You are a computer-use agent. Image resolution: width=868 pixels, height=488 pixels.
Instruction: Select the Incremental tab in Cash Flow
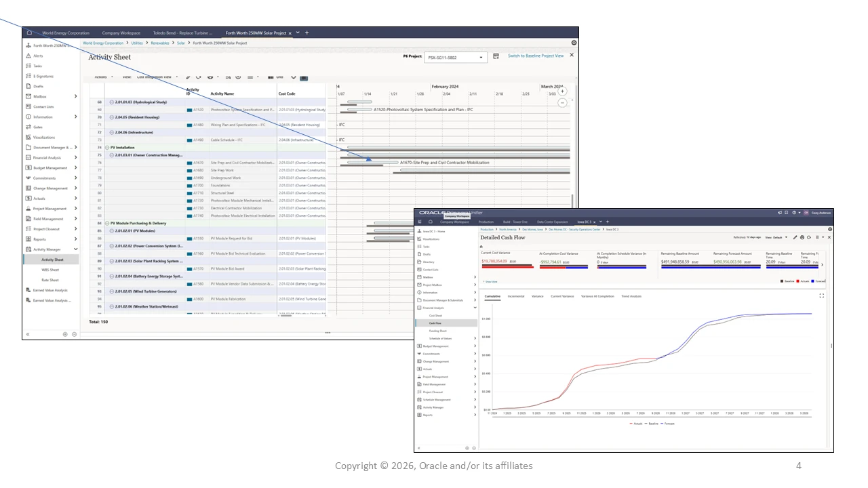tap(515, 296)
